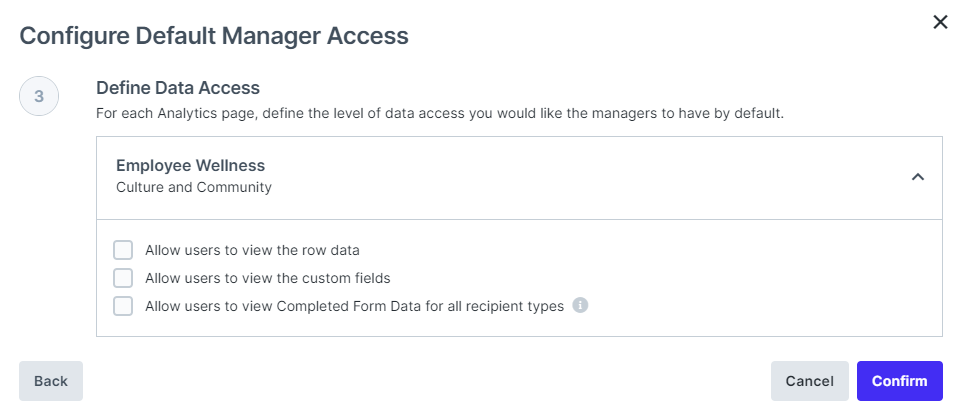Click info icon beside Completed Form Data
This screenshot has height=409, width=961.
580,305
